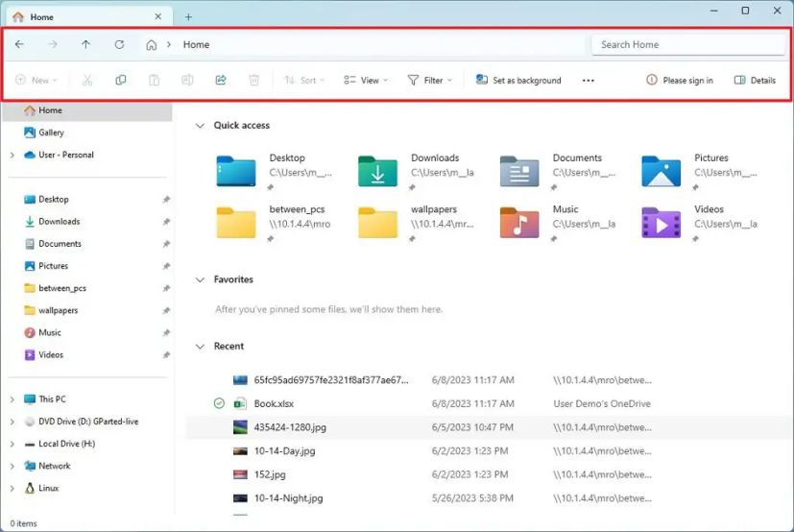This screenshot has height=532, width=794.
Task: Click the Search Home input field
Action: pos(687,44)
